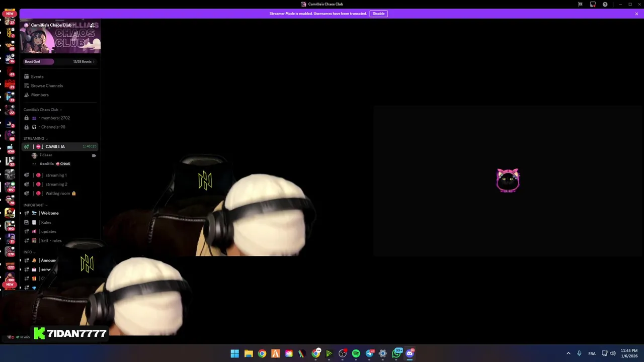This screenshot has width=644, height=362.
Task: Open the server with the 21 badge
Action: (x=10, y=83)
